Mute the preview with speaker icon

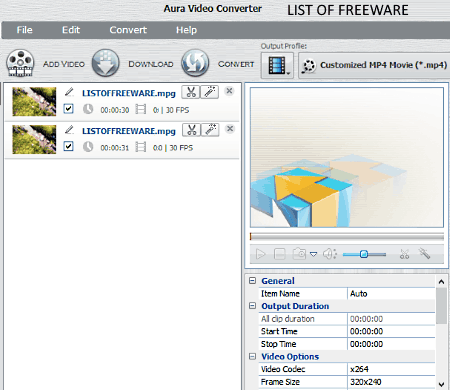pos(330,254)
